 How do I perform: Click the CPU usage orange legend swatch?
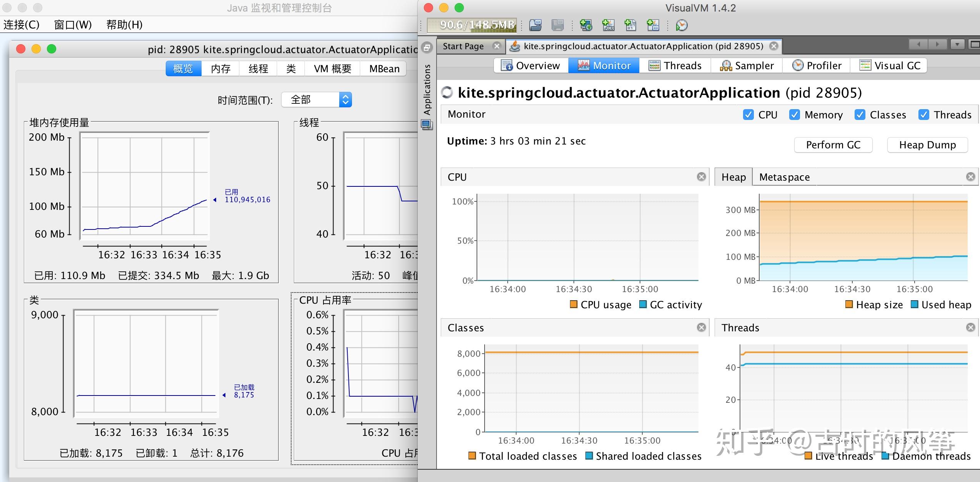[x=573, y=304]
